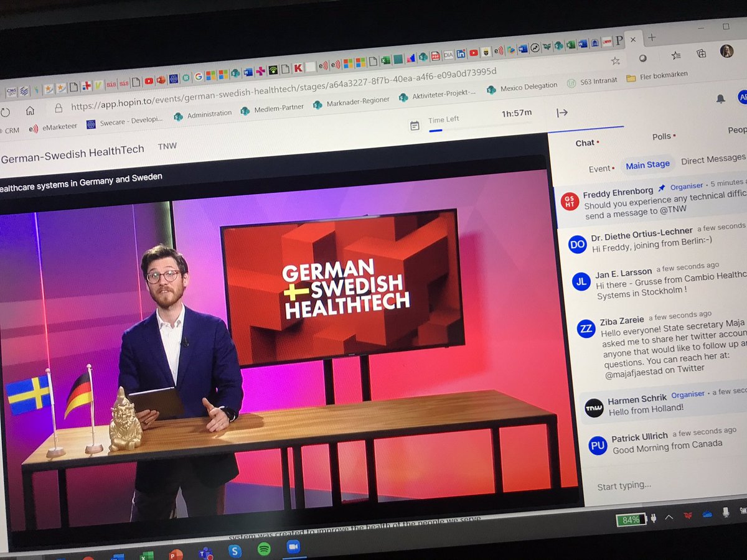
Task: Open Zoom from the taskbar
Action: [293, 546]
